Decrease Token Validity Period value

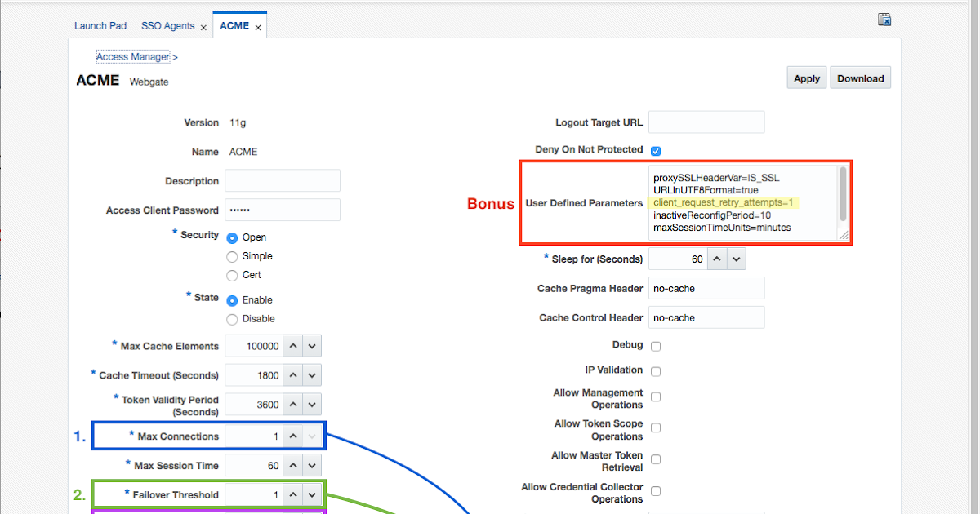point(312,405)
